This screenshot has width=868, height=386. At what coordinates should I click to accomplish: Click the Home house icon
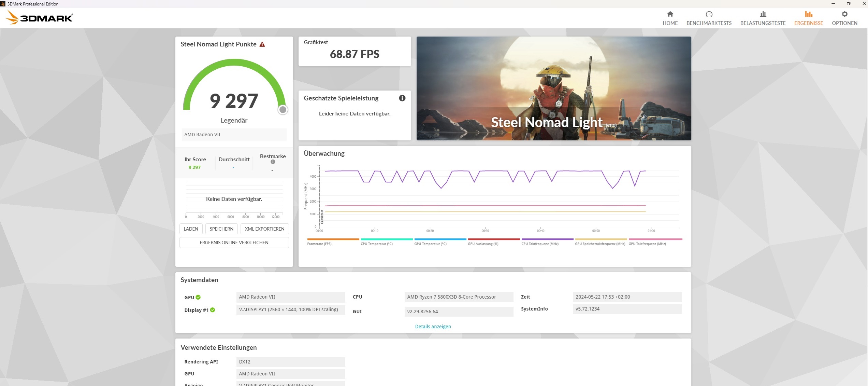670,14
